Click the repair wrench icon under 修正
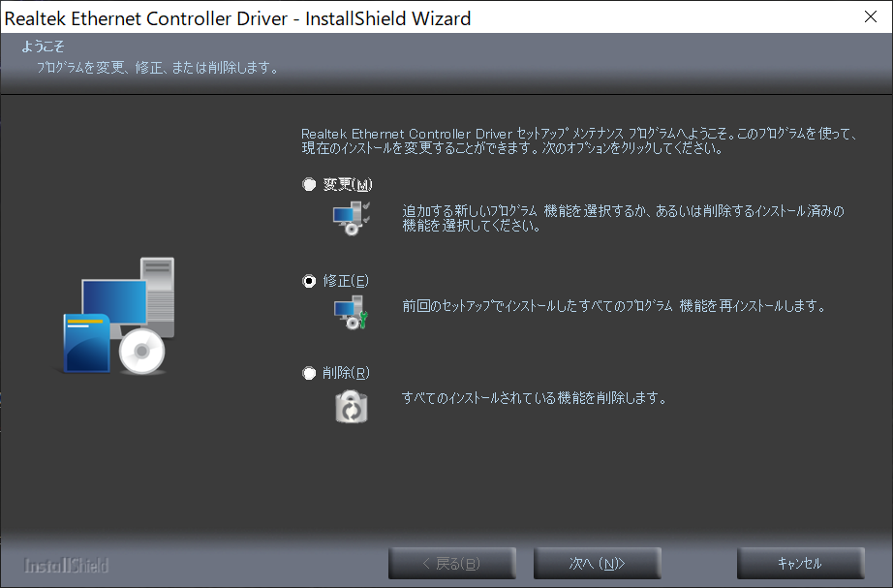 click(351, 312)
